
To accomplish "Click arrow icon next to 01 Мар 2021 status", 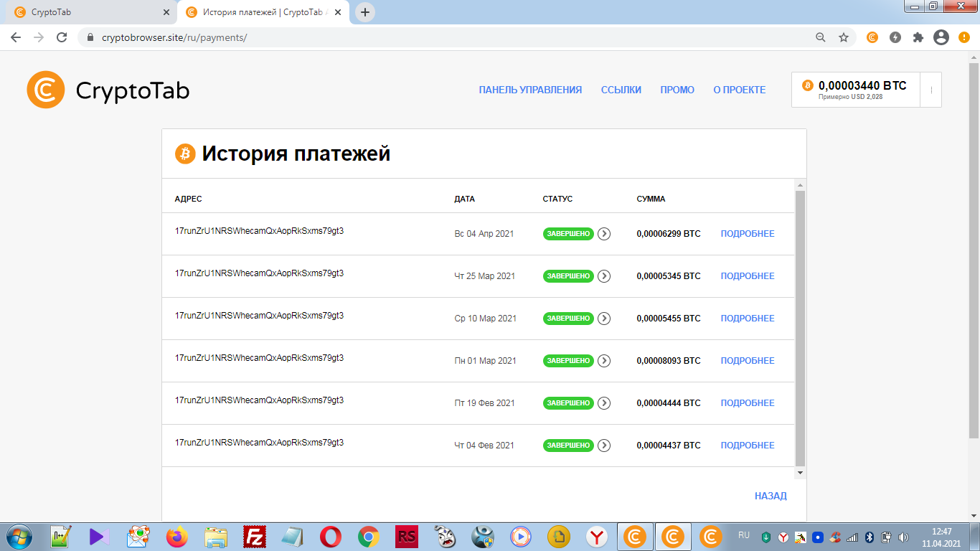I will click(604, 361).
